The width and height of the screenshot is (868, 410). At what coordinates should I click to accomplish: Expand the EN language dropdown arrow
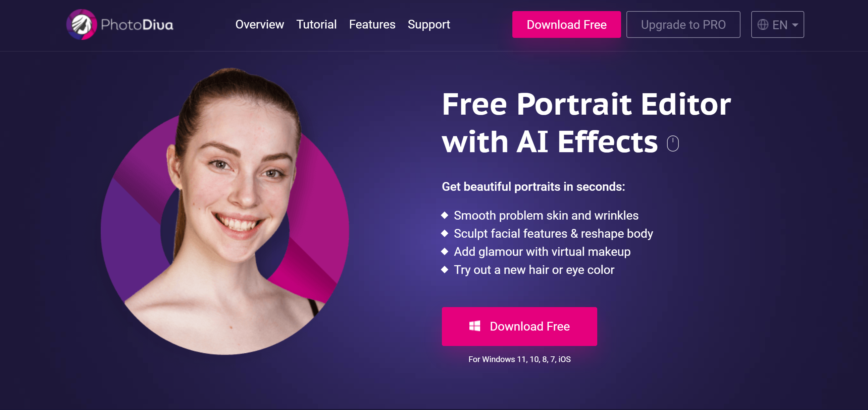795,25
